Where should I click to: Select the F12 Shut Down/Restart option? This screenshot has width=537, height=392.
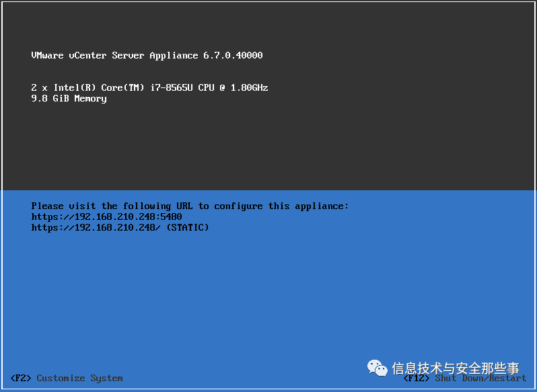coord(465,378)
